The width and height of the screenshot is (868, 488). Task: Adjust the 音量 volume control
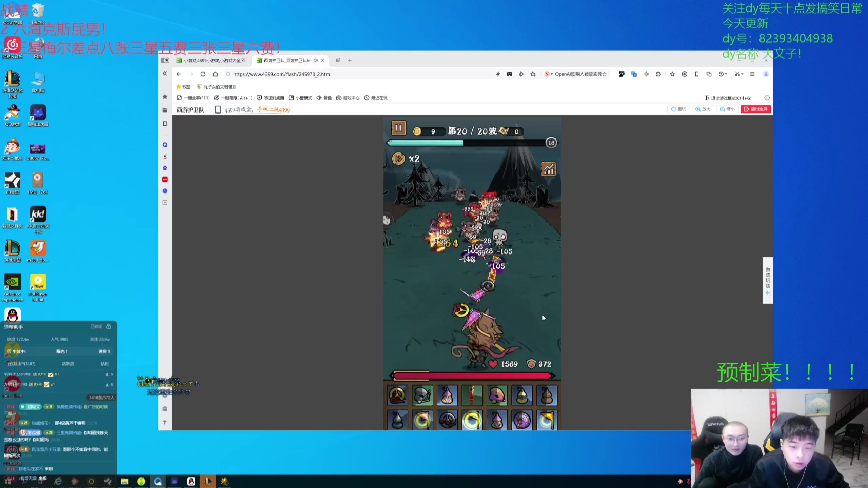tap(324, 98)
